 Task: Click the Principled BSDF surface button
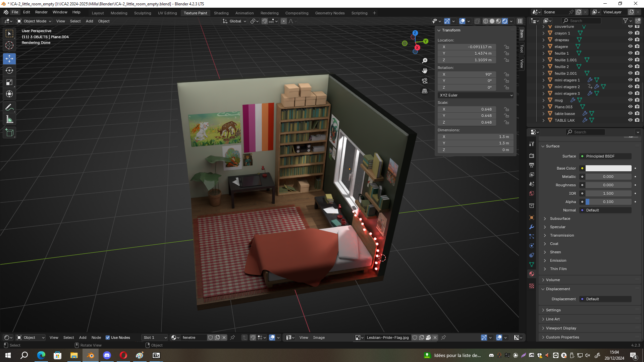pos(605,156)
